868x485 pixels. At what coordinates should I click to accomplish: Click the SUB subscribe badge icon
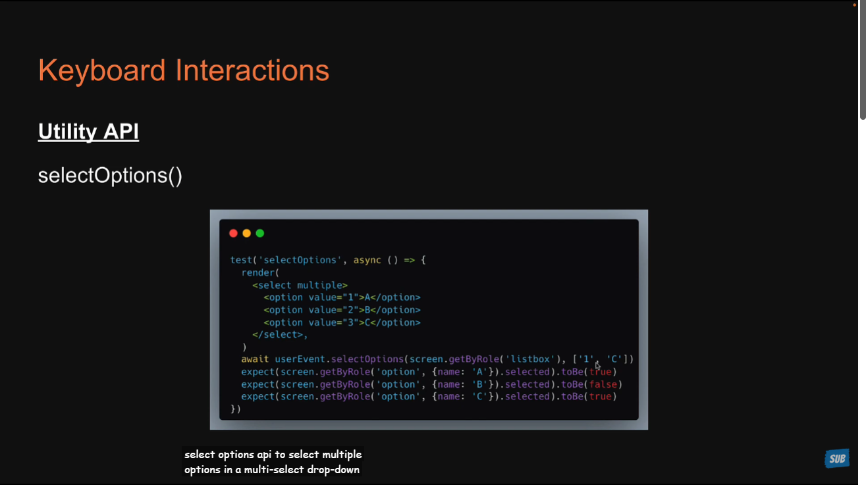pos(836,458)
